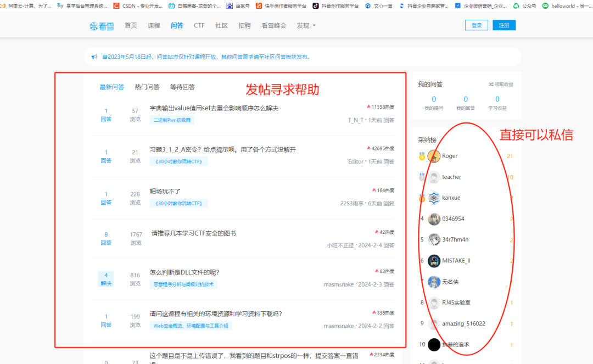This screenshot has width=593, height=364.
Task: Click the 看雪 snowflake logo
Action: pos(102,26)
